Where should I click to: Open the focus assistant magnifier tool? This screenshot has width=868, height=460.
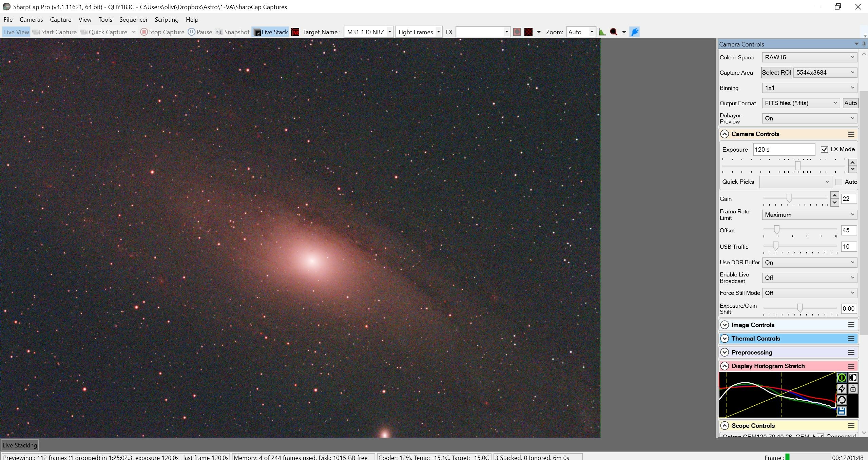pos(614,32)
